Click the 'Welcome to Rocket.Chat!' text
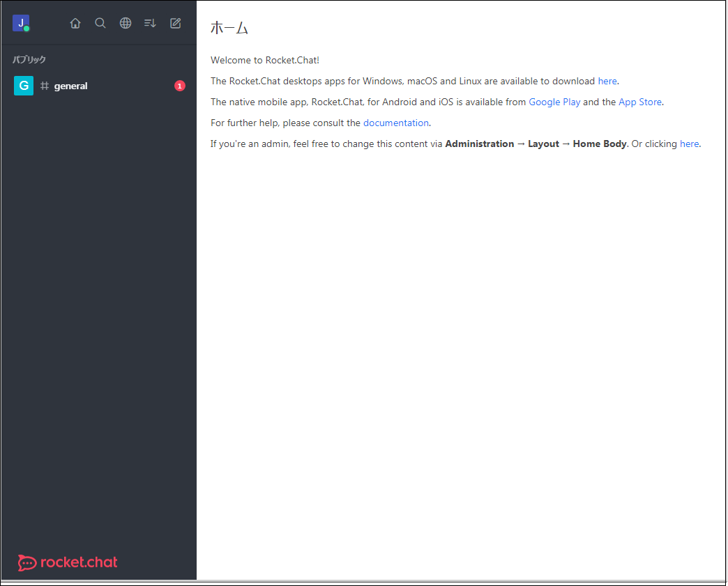The height and width of the screenshot is (586, 728). click(x=265, y=61)
